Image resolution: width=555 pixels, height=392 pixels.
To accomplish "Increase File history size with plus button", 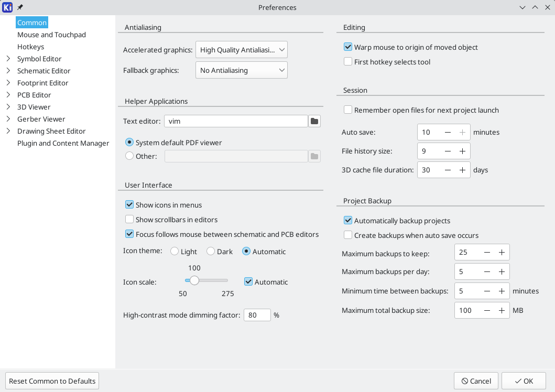I will click(x=462, y=151).
